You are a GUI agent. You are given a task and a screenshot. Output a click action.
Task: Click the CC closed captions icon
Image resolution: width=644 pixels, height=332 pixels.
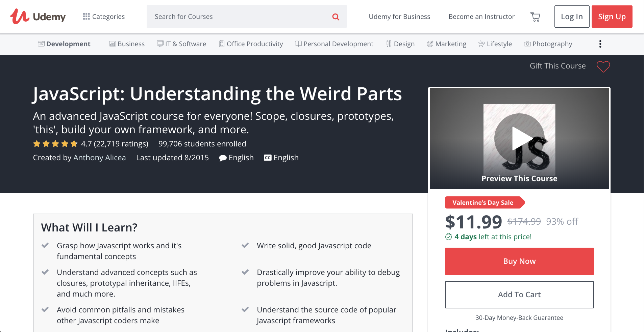pyautogui.click(x=268, y=158)
